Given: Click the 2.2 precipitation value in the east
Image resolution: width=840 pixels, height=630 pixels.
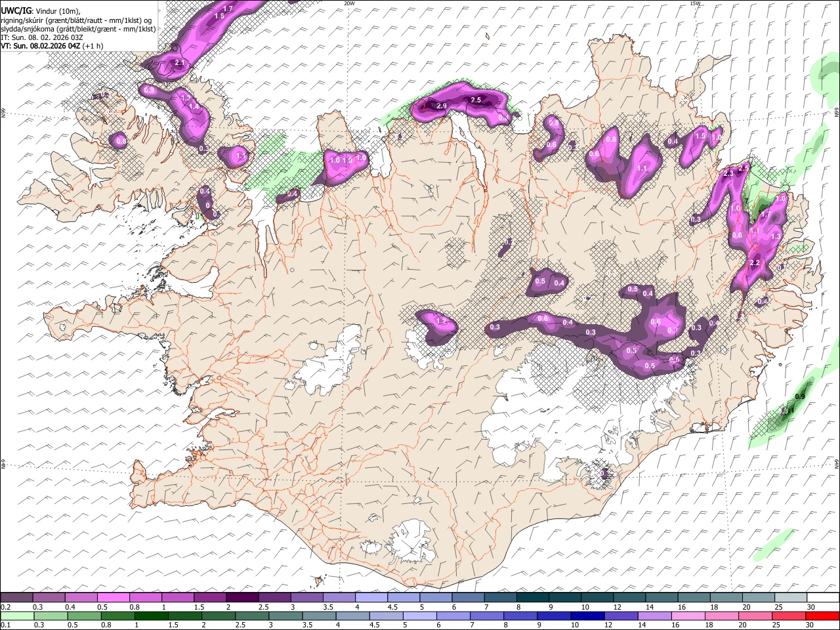Looking at the screenshot, I should point(755,262).
